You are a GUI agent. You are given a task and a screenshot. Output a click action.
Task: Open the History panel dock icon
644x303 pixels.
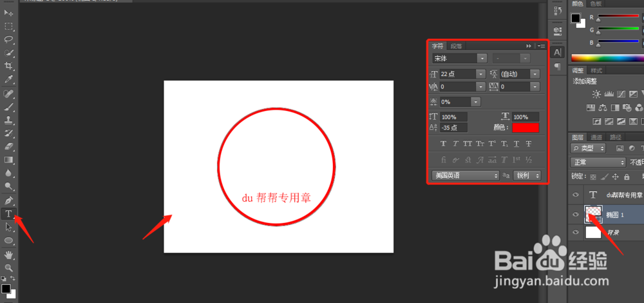(x=557, y=10)
